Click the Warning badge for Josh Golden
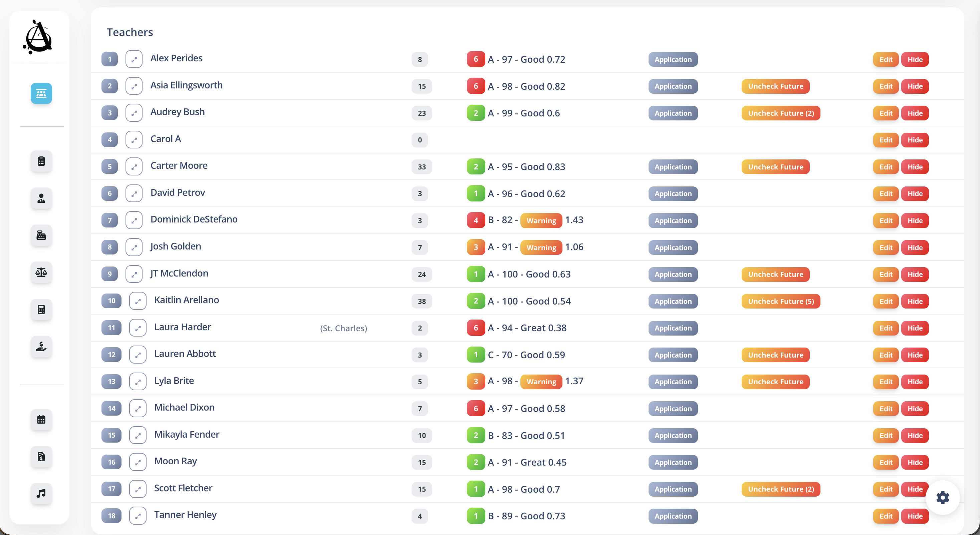Viewport: 980px width, 535px height. 541,247
